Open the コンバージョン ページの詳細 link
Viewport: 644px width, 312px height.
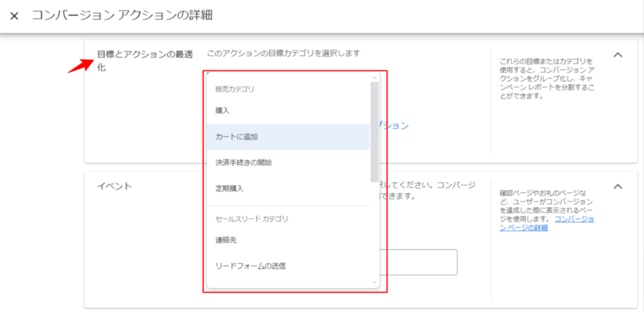[547, 224]
